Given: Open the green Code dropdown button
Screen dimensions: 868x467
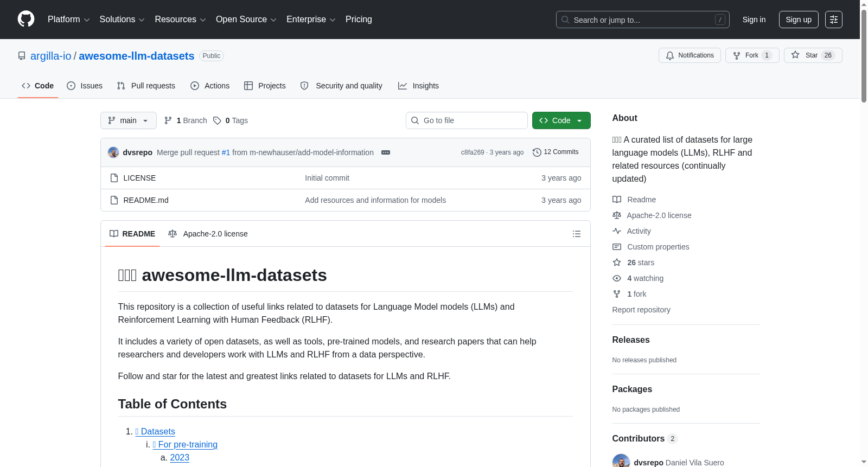Looking at the screenshot, I should coord(561,120).
